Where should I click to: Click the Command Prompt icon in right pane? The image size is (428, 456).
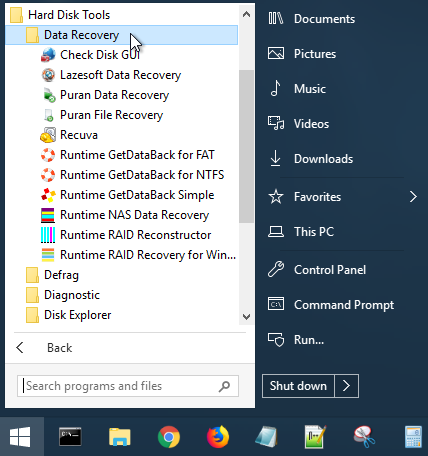coord(276,304)
